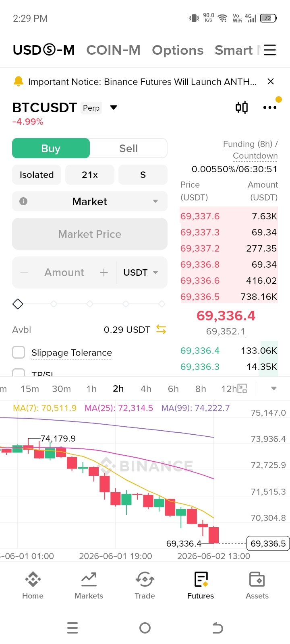This screenshot has height=644, width=290.
Task: Tap the transfer arrows beside Avbl
Action: point(161,330)
